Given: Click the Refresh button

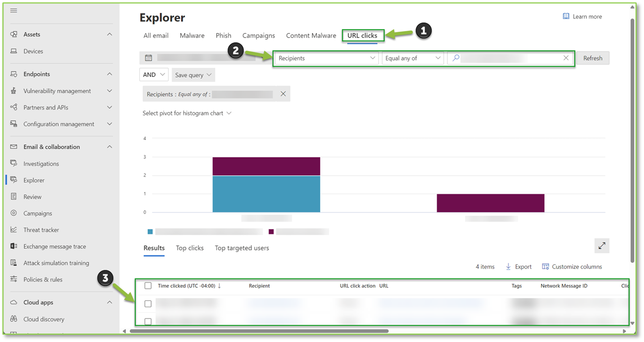Looking at the screenshot, I should click(x=592, y=58).
